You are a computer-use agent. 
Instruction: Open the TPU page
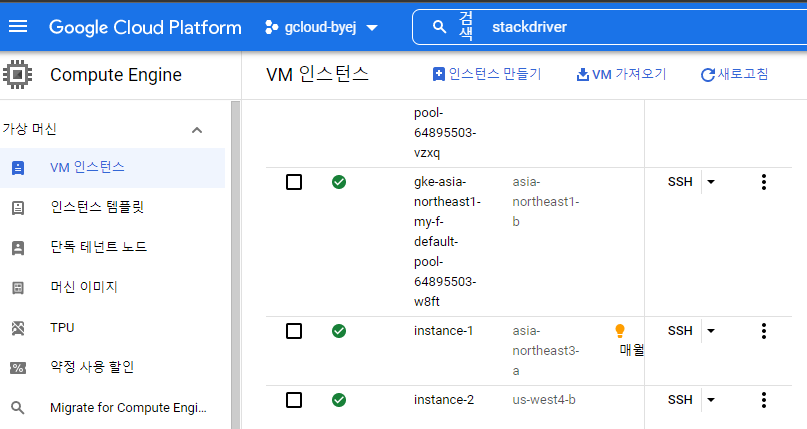tap(62, 328)
